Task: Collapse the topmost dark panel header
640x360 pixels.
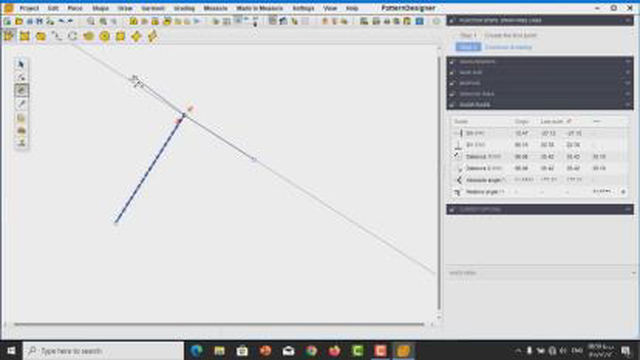Action: (540, 20)
